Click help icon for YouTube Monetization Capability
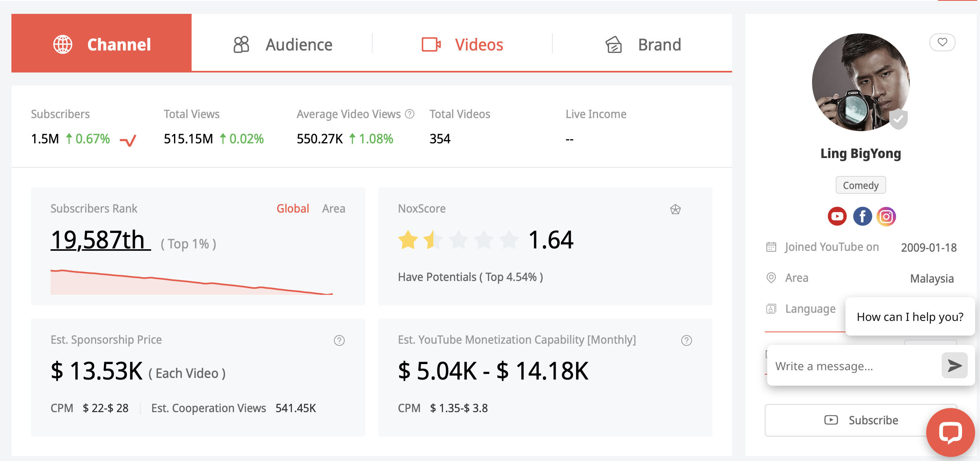 click(686, 340)
